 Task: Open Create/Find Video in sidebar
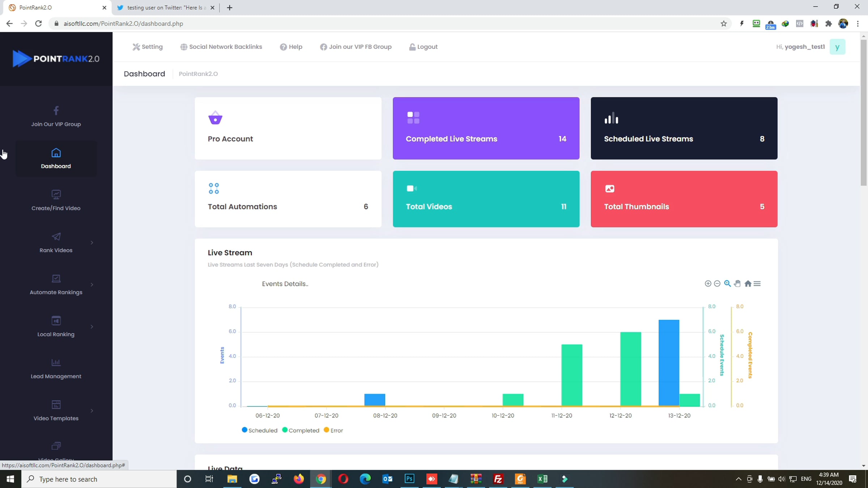tap(56, 201)
